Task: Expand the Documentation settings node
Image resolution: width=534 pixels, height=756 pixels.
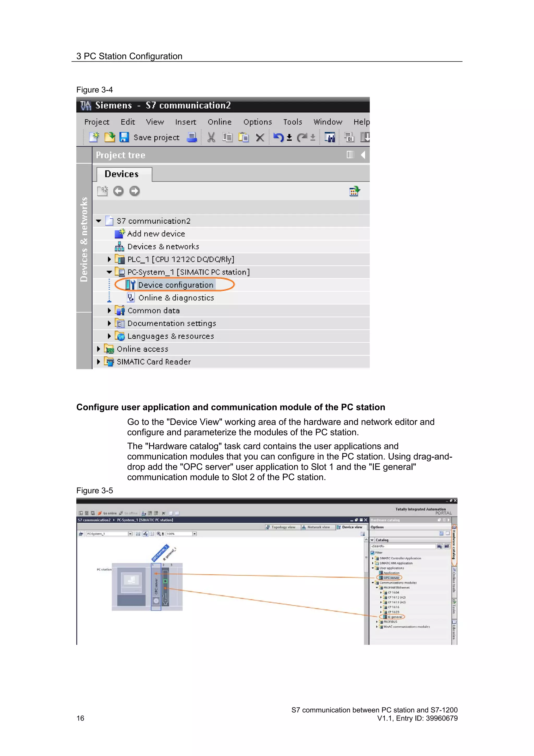Action: click(x=109, y=323)
